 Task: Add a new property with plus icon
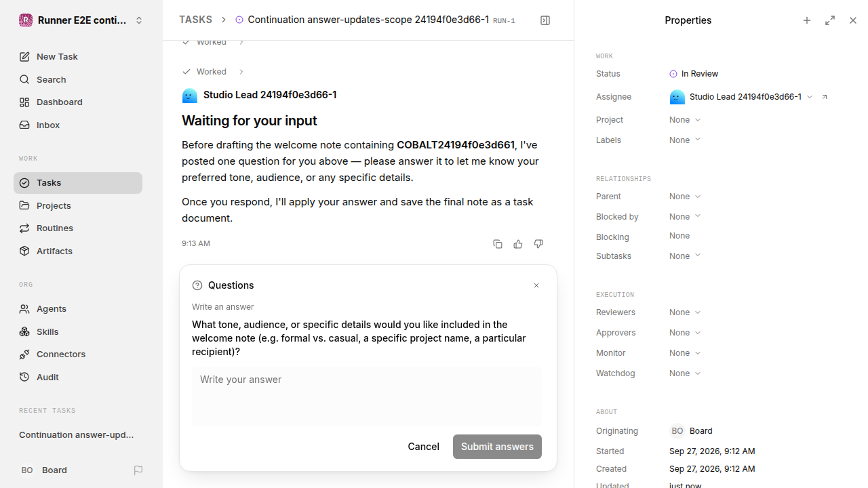(807, 20)
